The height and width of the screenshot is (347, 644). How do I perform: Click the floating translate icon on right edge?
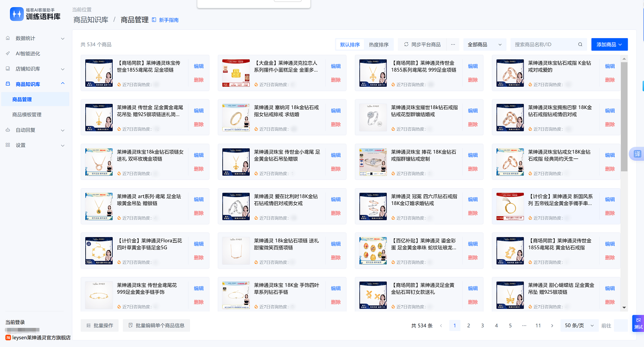[x=637, y=154]
